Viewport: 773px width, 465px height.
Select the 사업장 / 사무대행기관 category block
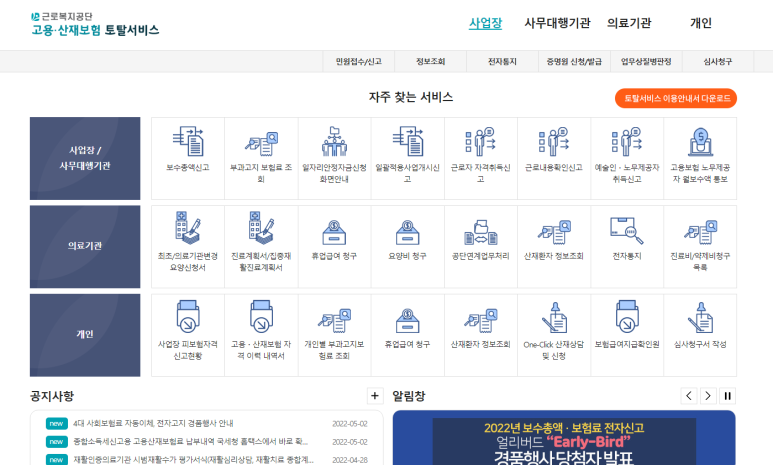pyautogui.click(x=85, y=158)
